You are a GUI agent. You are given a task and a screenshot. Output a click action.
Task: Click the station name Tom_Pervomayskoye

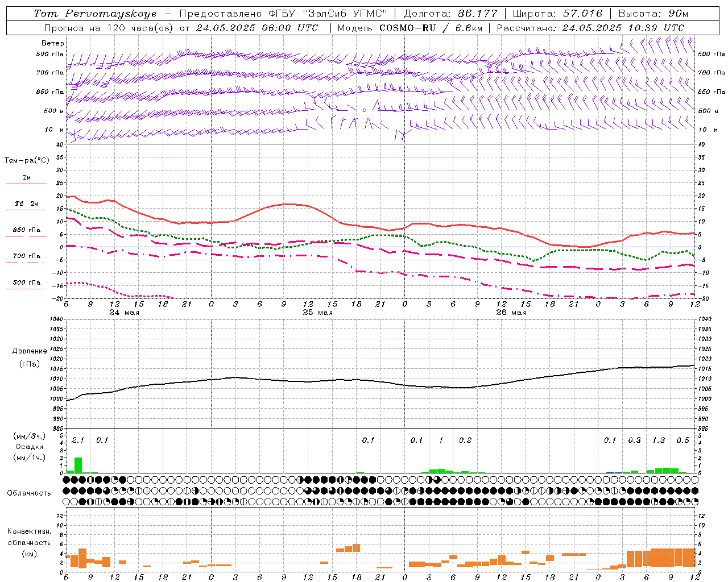coord(95,14)
